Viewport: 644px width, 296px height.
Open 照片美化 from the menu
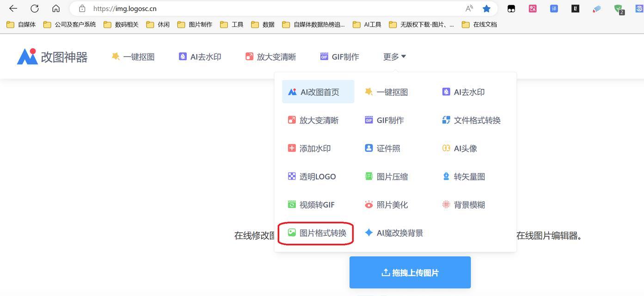coord(386,205)
